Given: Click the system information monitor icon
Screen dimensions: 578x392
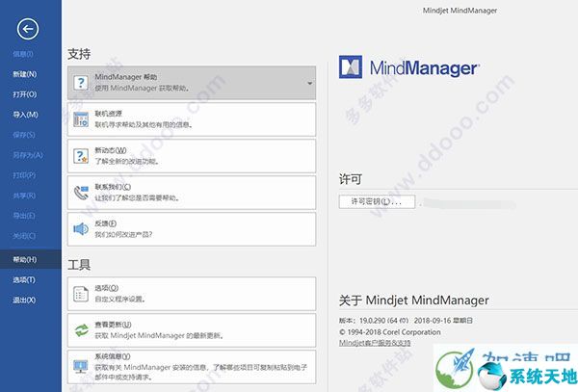Looking at the screenshot, I should 81,367.
